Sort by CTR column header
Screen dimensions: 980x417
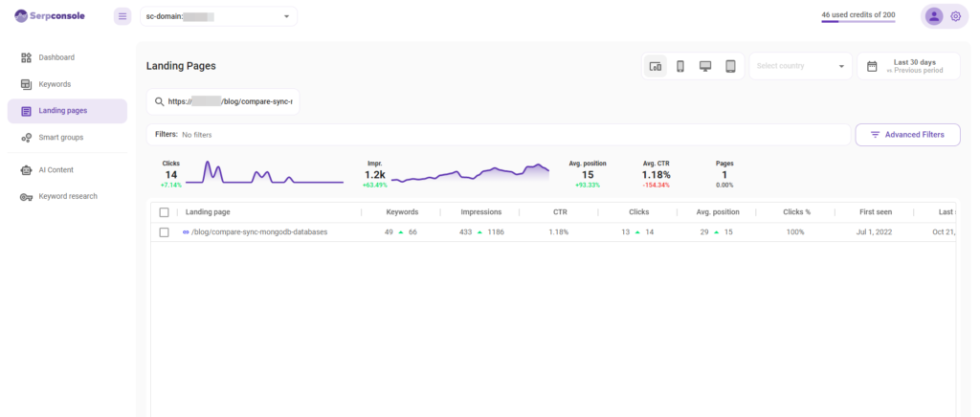point(559,212)
